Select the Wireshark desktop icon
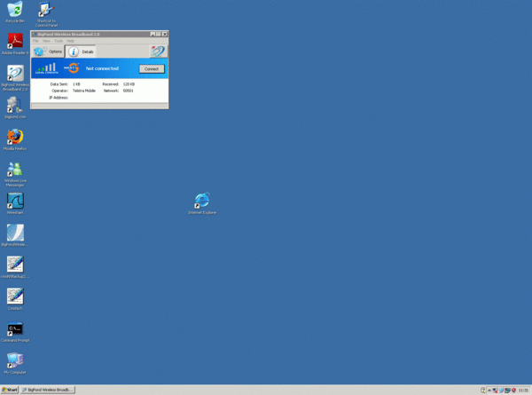 [15, 201]
